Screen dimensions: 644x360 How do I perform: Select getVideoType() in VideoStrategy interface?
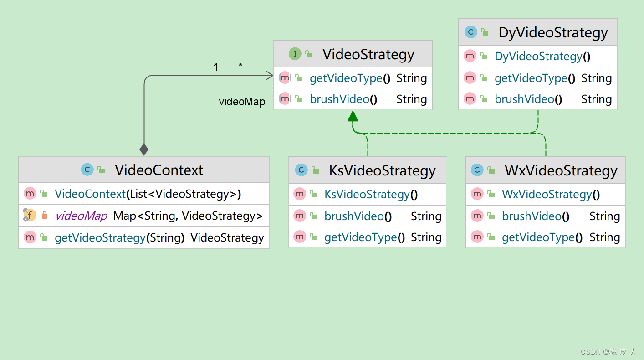pyautogui.click(x=353, y=78)
